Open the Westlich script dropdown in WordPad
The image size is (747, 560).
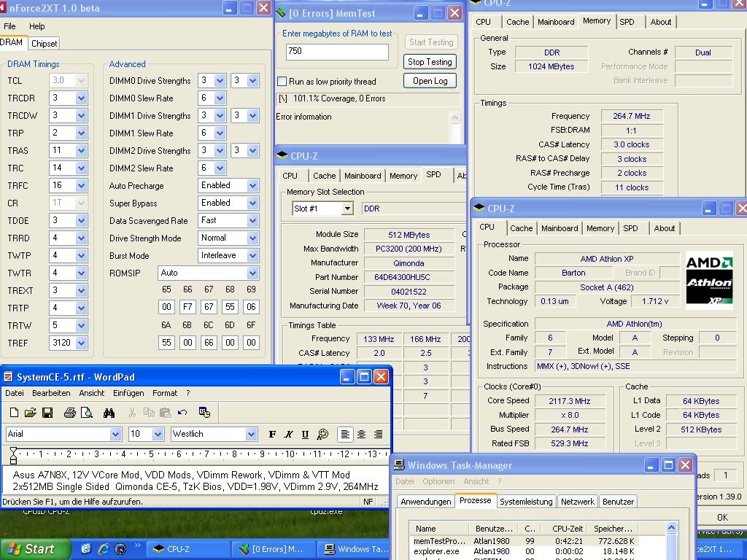(x=252, y=434)
